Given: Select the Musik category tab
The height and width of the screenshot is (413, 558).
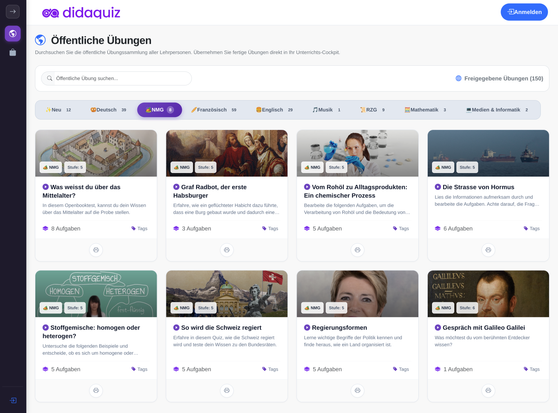Looking at the screenshot, I should tap(326, 110).
